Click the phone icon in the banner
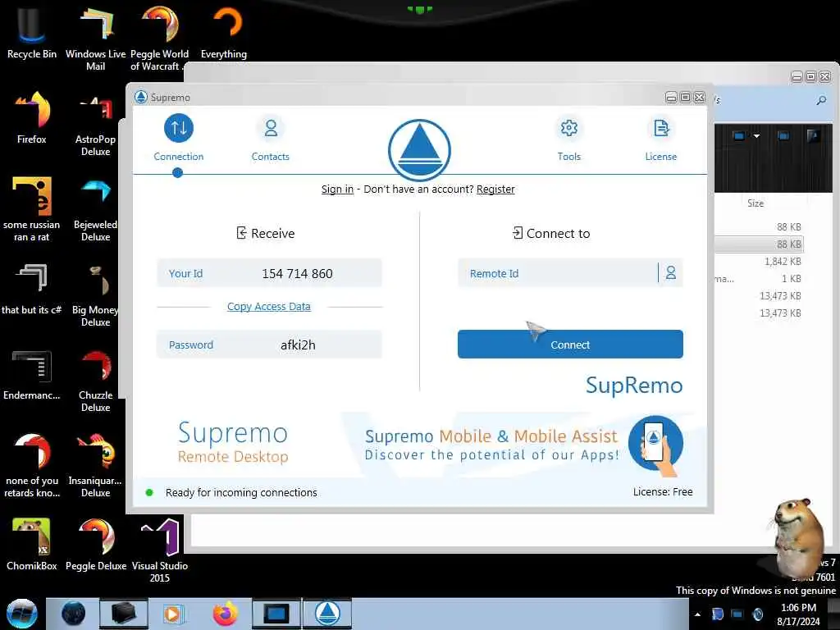The height and width of the screenshot is (630, 840). (655, 444)
